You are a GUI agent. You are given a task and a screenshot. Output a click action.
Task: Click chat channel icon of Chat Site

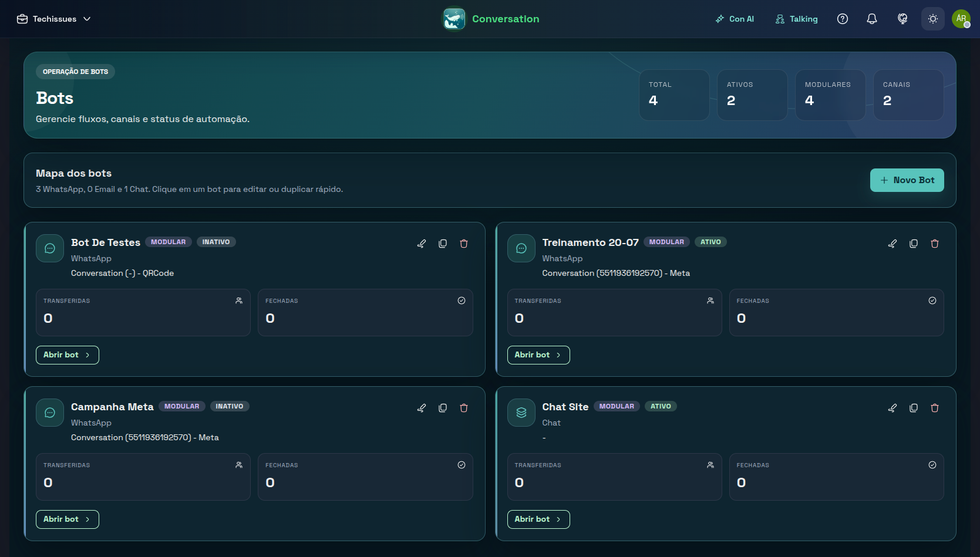(x=521, y=413)
